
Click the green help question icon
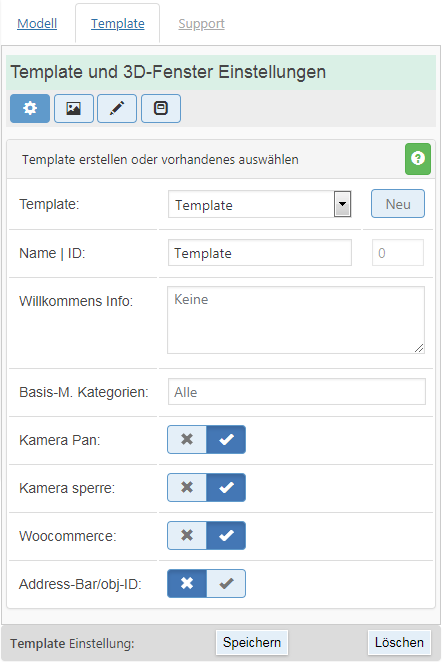(x=418, y=159)
